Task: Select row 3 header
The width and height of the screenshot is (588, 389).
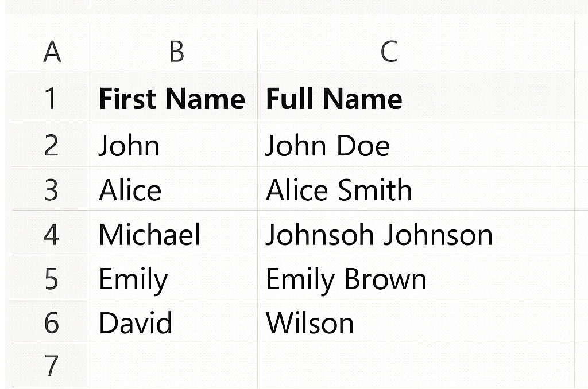Action: pyautogui.click(x=51, y=189)
